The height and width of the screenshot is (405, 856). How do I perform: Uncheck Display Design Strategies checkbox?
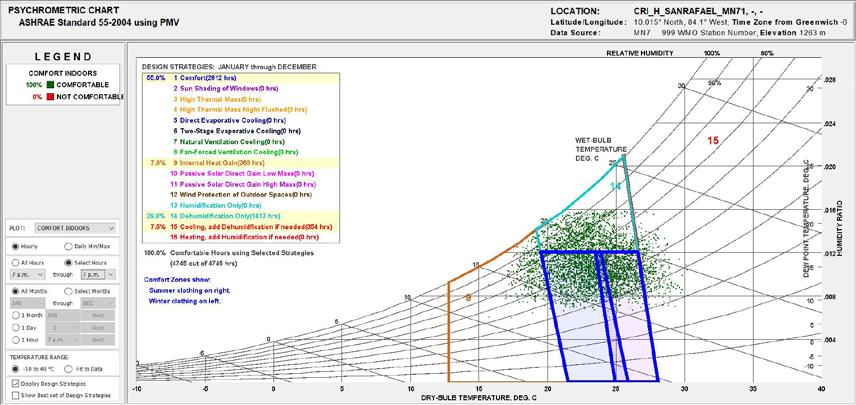pos(14,384)
